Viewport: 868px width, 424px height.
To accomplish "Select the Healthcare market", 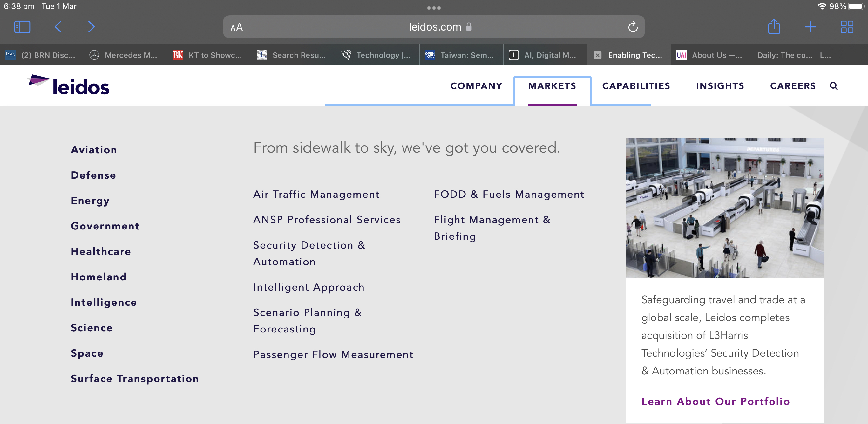I will coord(101,251).
